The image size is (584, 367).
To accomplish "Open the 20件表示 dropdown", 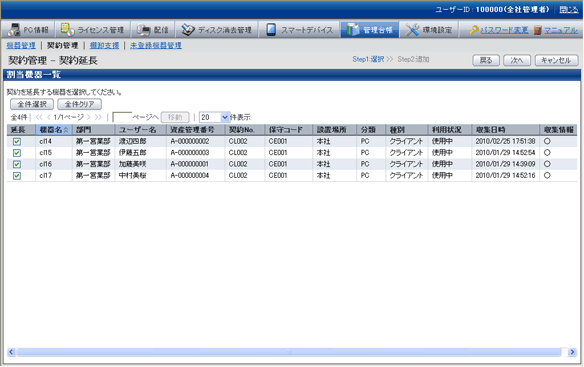I will pyautogui.click(x=215, y=117).
